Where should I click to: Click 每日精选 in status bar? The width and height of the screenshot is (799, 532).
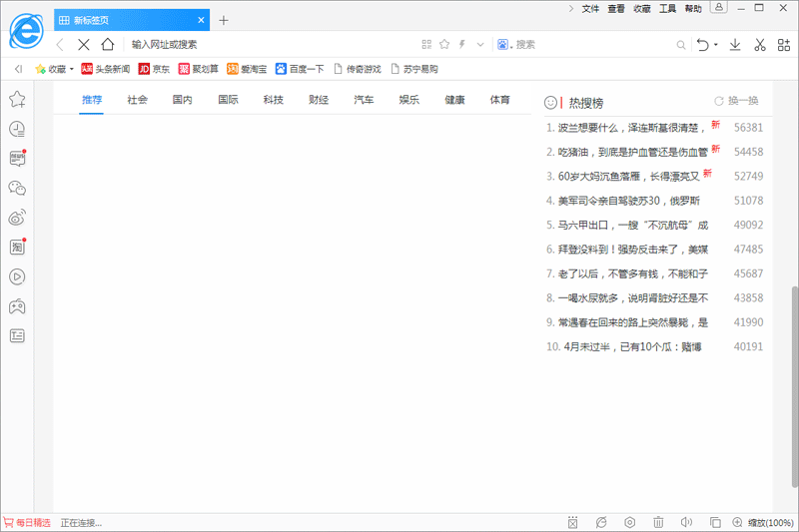[x=28, y=523]
